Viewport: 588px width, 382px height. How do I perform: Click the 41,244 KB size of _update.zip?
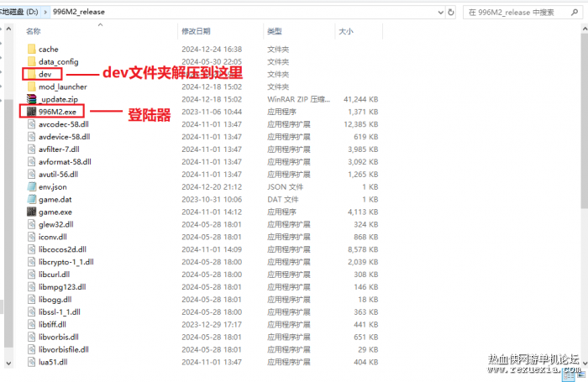click(360, 99)
